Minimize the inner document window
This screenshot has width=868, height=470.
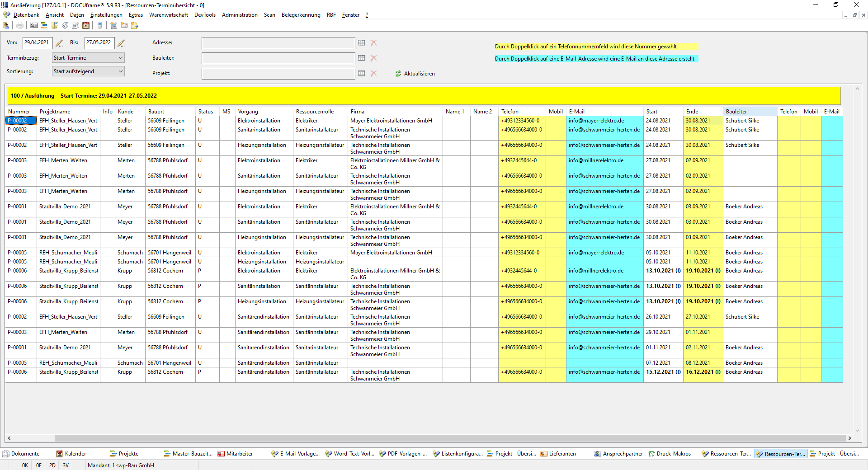846,15
